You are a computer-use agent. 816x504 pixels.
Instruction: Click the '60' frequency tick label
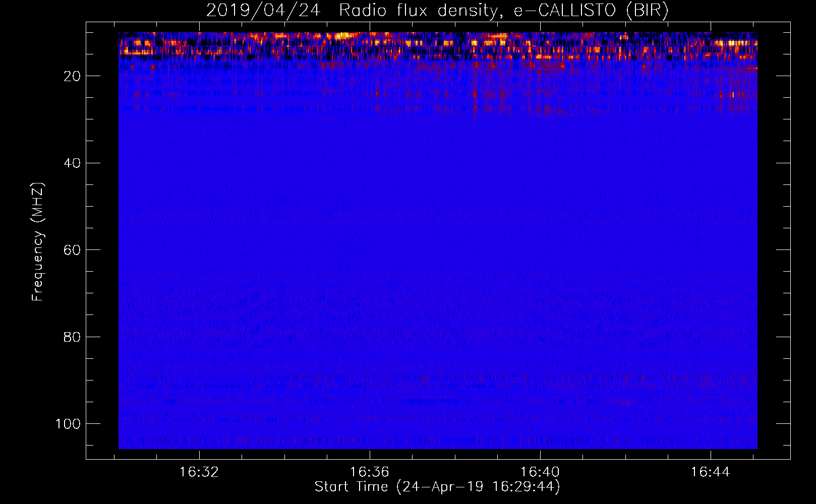point(72,250)
